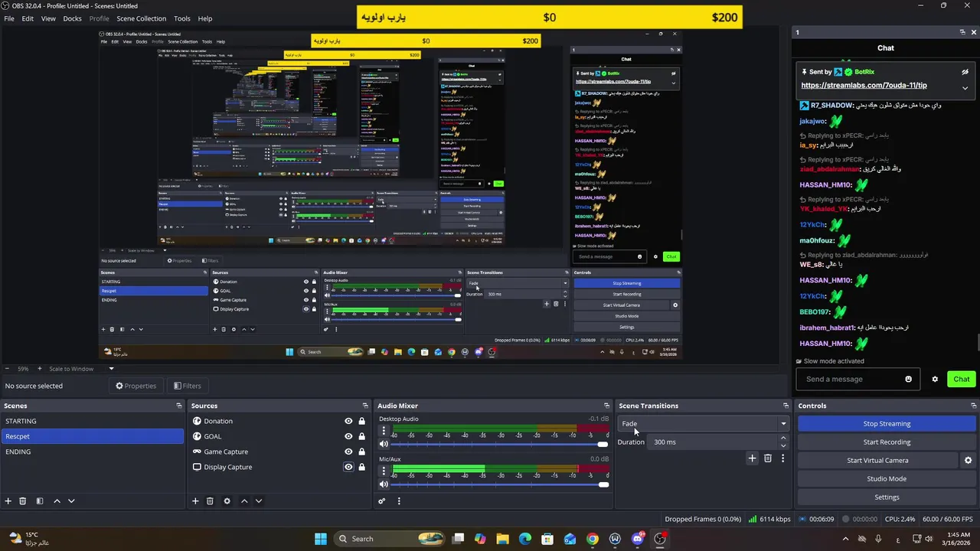This screenshot has height=551, width=980.
Task: Hide the Game Capture source
Action: click(x=348, y=452)
